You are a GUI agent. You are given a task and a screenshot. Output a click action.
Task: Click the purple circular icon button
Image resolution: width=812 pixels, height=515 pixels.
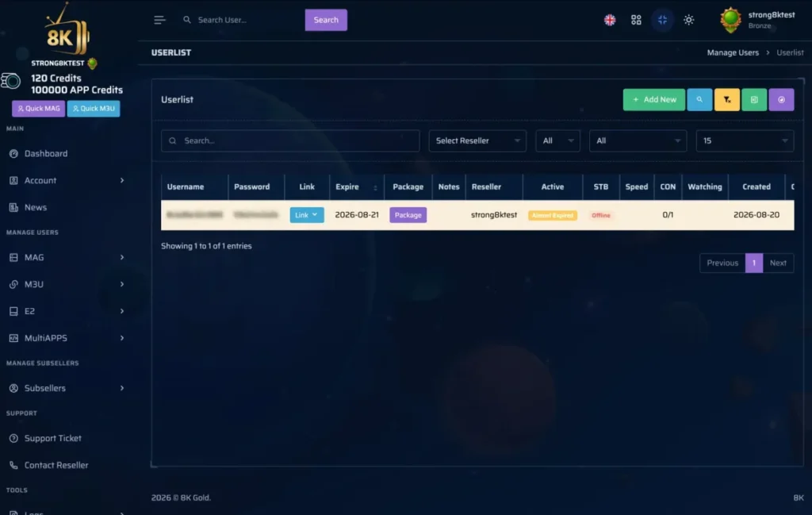pyautogui.click(x=781, y=99)
